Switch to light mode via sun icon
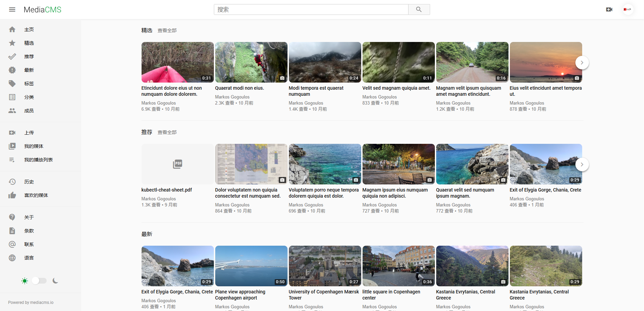Screen dimensions: 644x311 point(25,281)
